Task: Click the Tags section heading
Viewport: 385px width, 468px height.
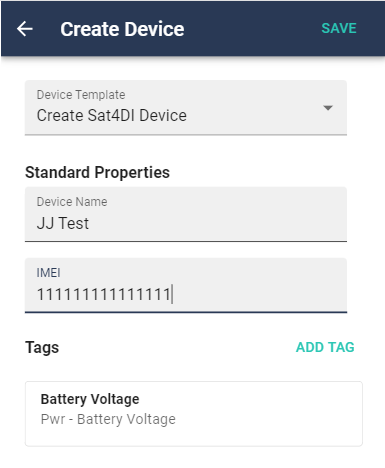Action: [x=42, y=347]
